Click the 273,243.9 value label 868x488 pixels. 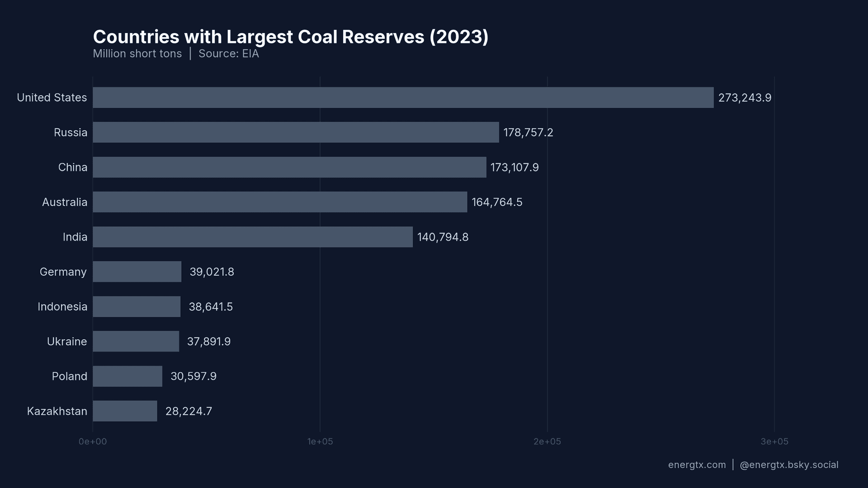tap(745, 97)
